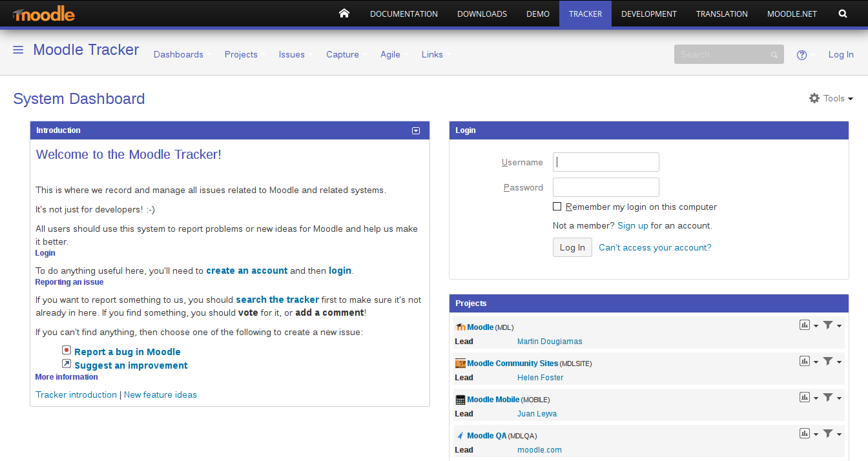Click Can't access your account link

tap(655, 248)
